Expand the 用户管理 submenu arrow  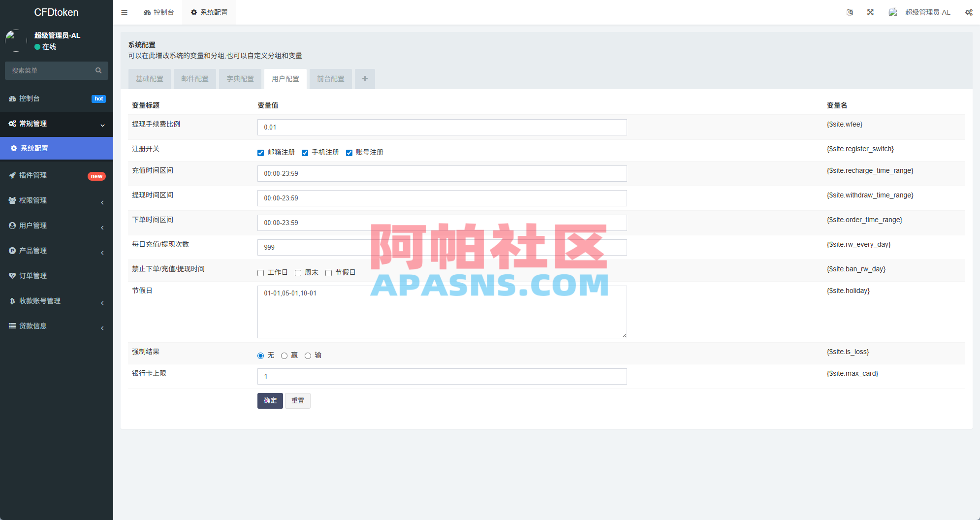tap(102, 227)
